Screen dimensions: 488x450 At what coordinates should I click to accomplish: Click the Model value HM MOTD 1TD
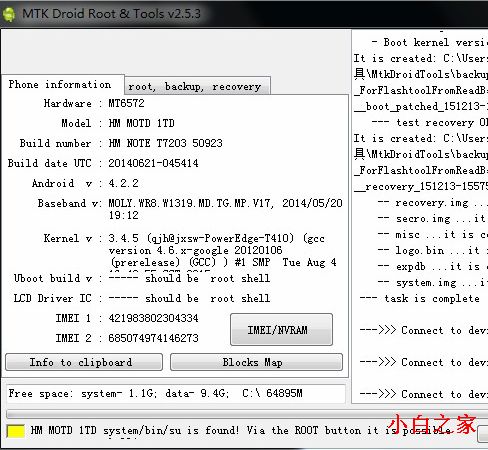pyautogui.click(x=141, y=123)
